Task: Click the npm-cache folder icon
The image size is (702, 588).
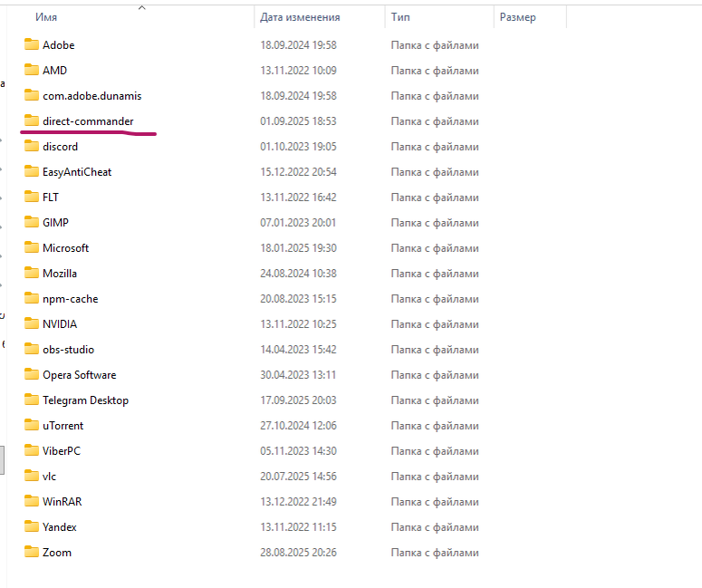Action: click(32, 298)
